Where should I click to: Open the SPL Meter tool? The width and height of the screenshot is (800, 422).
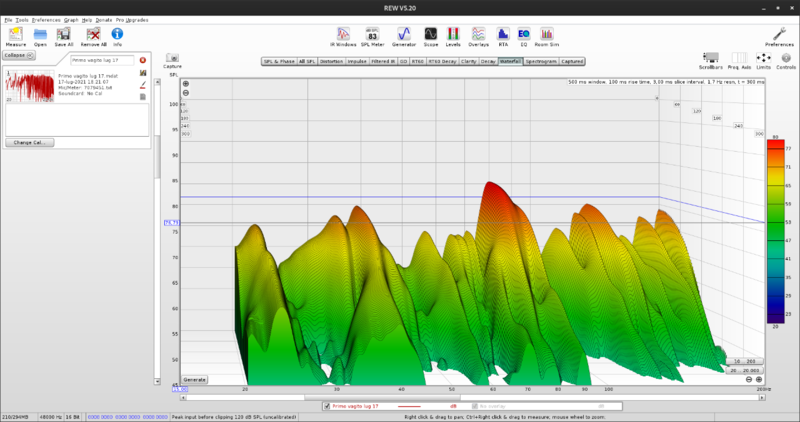point(372,34)
